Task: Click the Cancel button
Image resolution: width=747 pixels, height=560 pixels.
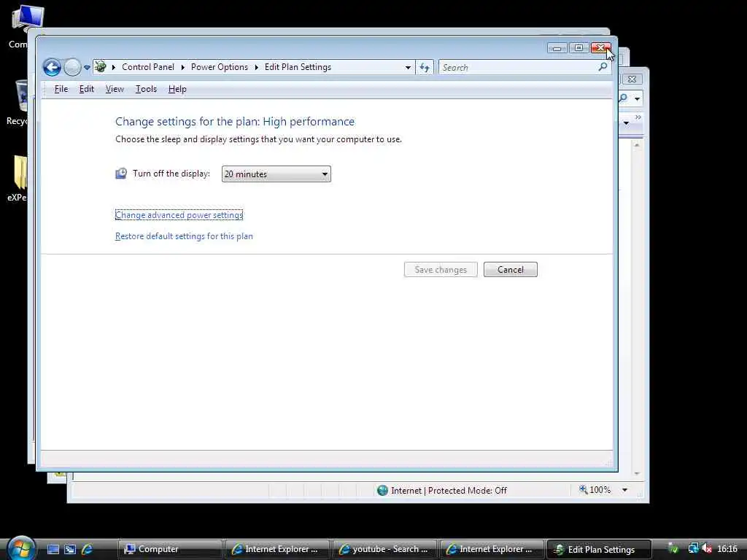Action: [510, 270]
